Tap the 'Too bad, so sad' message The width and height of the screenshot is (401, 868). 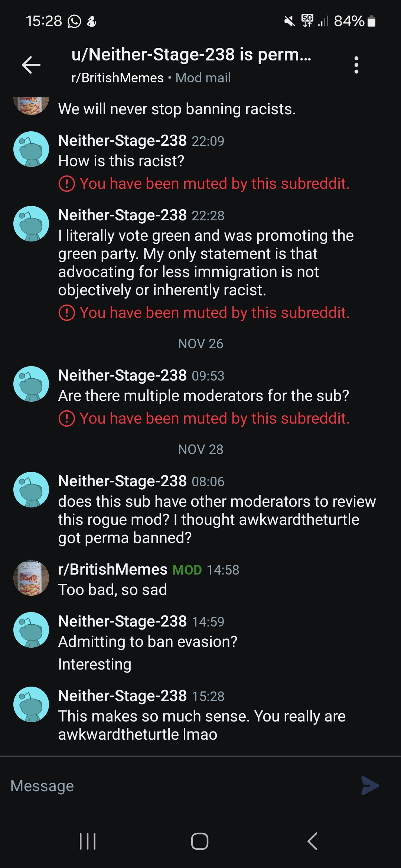(x=113, y=590)
